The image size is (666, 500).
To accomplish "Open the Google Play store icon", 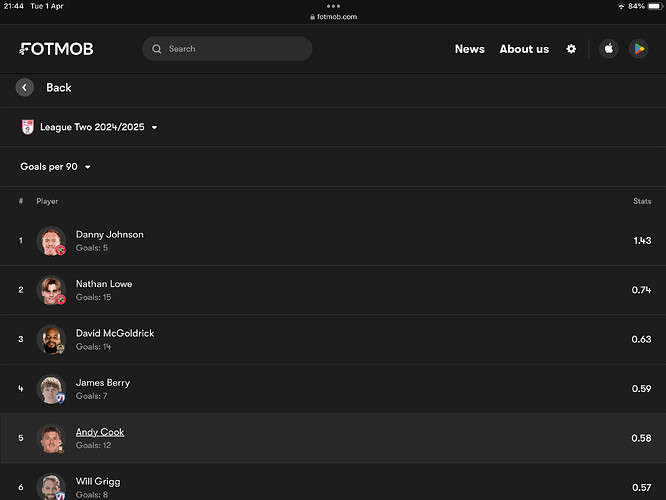I will pos(638,49).
